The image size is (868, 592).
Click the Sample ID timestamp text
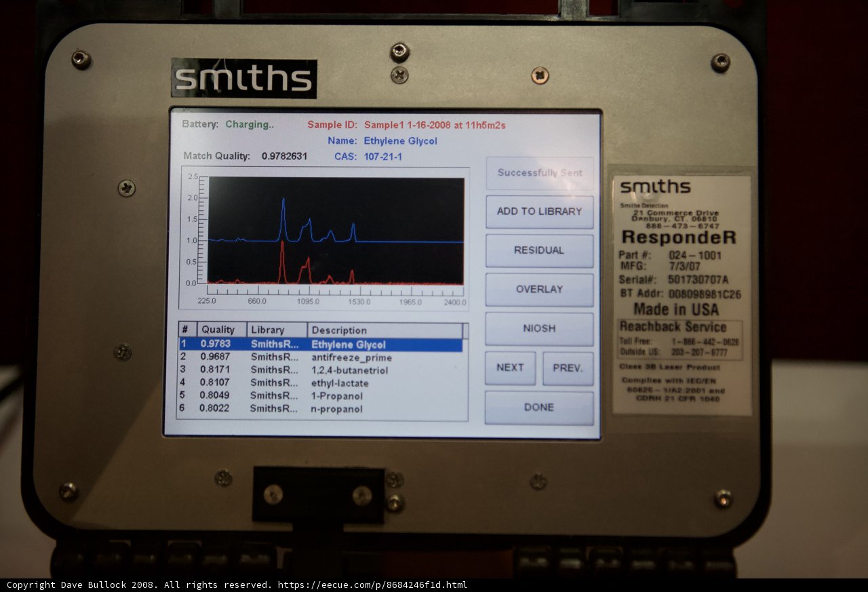[x=435, y=125]
